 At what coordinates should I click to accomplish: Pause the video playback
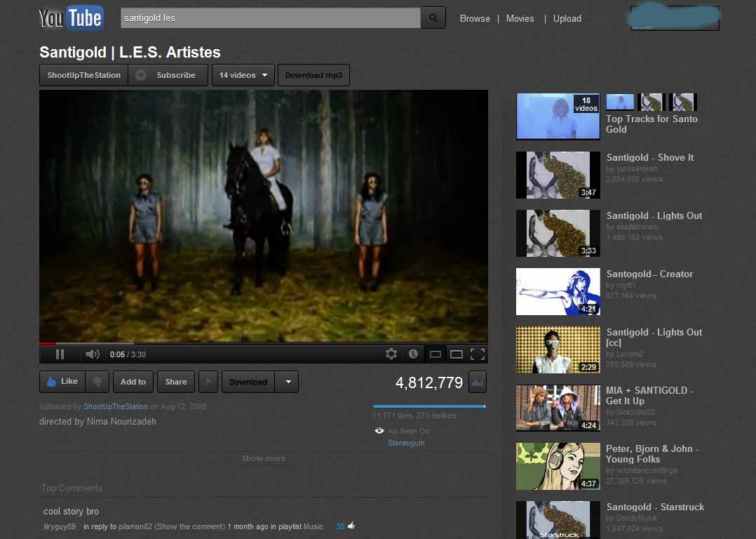click(x=60, y=354)
